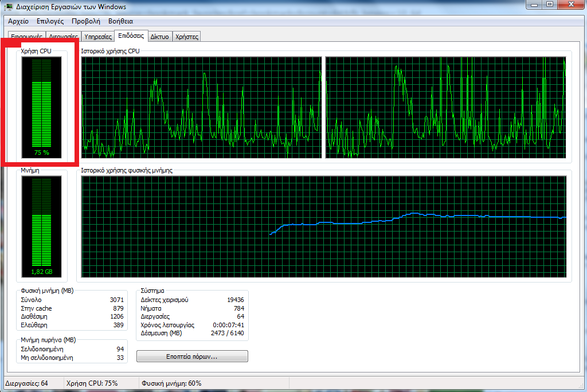
Task: Click the Σύστημα group label
Action: pyautogui.click(x=152, y=291)
